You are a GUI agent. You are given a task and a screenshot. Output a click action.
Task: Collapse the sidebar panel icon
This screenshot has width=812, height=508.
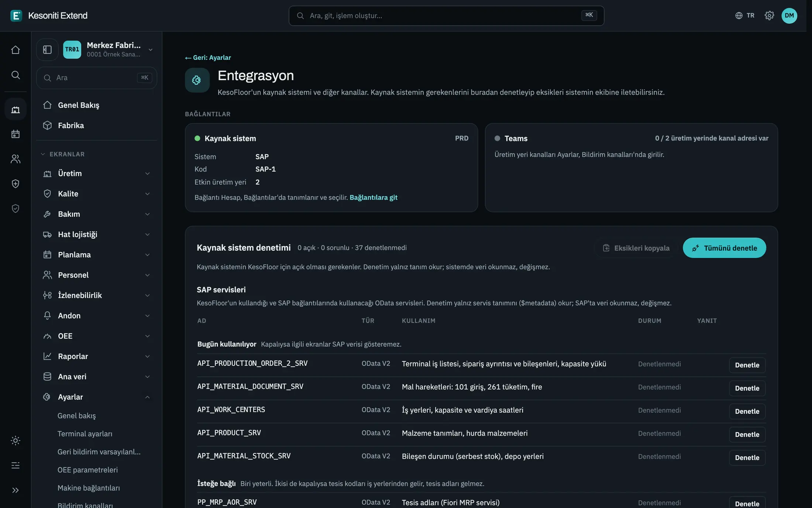coord(47,50)
